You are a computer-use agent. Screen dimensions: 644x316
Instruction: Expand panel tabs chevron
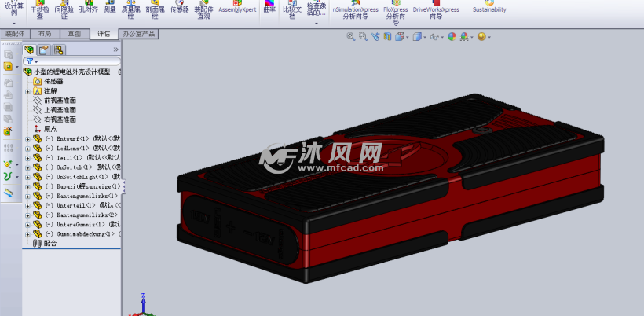(x=115, y=50)
